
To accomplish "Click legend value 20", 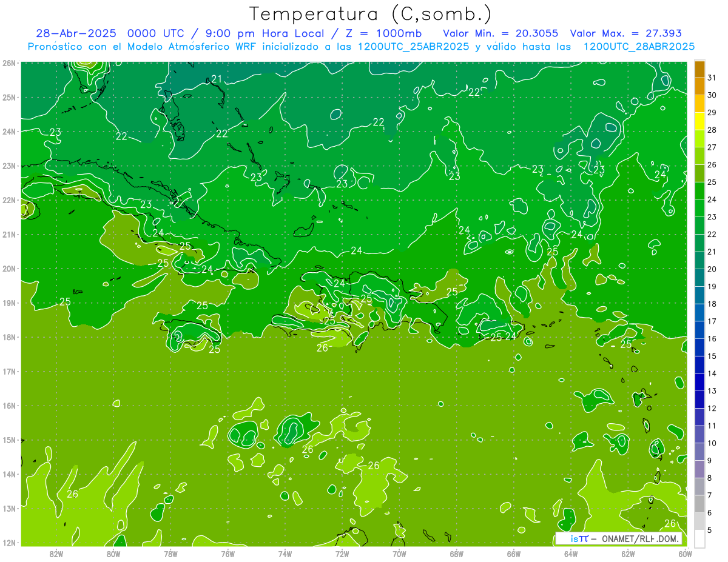I will pos(712,269).
